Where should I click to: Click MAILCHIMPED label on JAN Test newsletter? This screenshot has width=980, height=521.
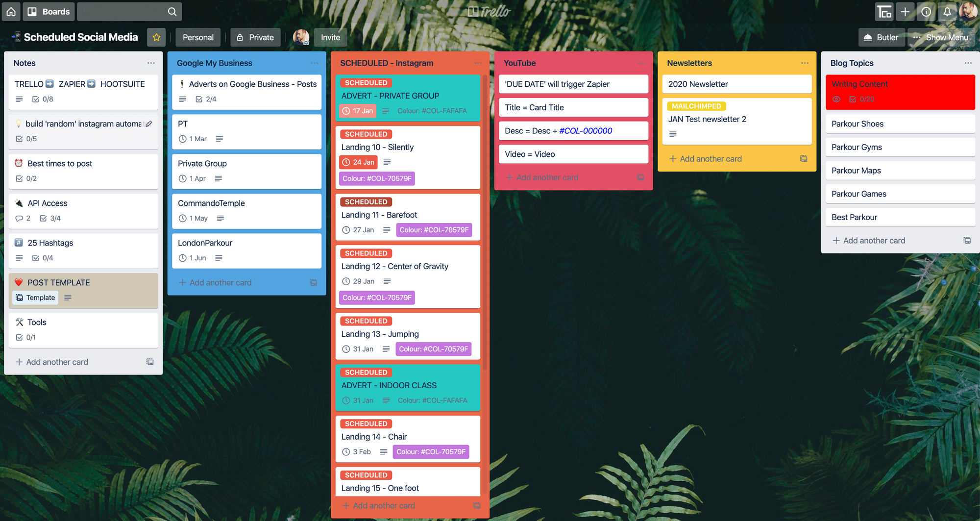coord(696,106)
